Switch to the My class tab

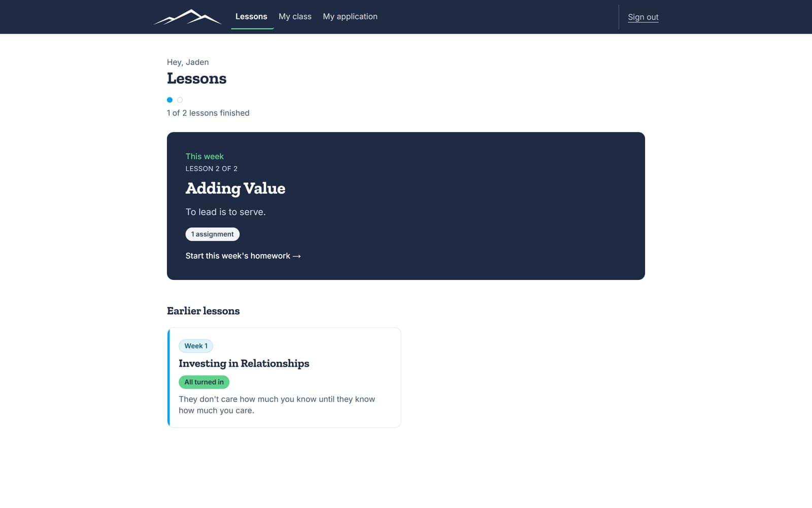pyautogui.click(x=295, y=17)
